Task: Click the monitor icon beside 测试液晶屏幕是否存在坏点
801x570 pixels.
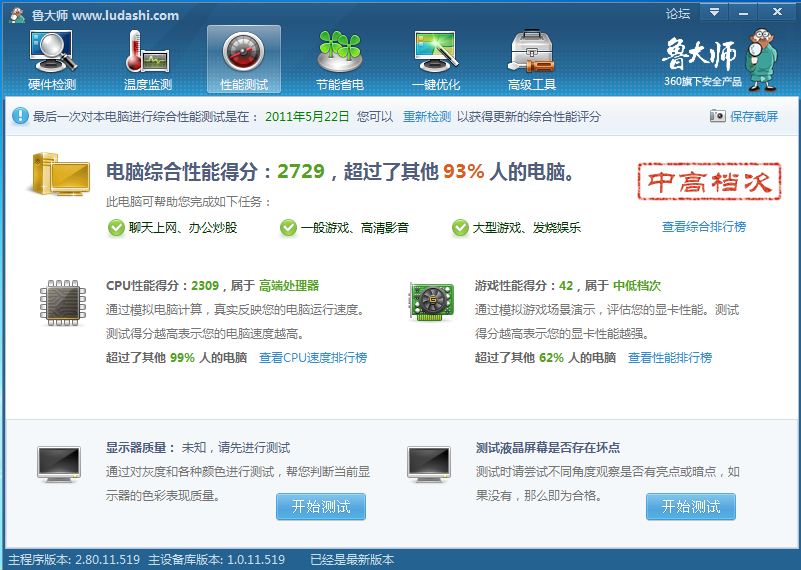Action: pos(429,464)
